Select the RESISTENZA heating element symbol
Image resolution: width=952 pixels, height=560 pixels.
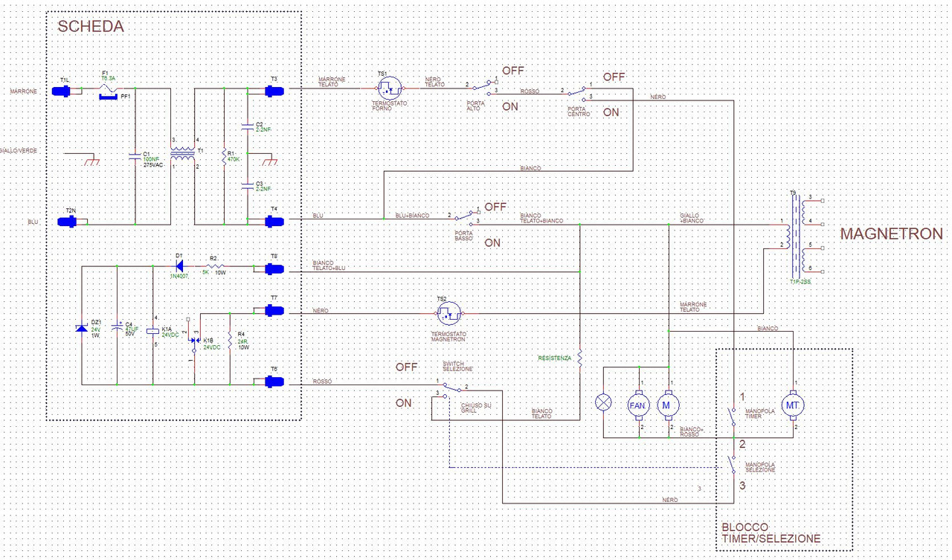click(579, 358)
